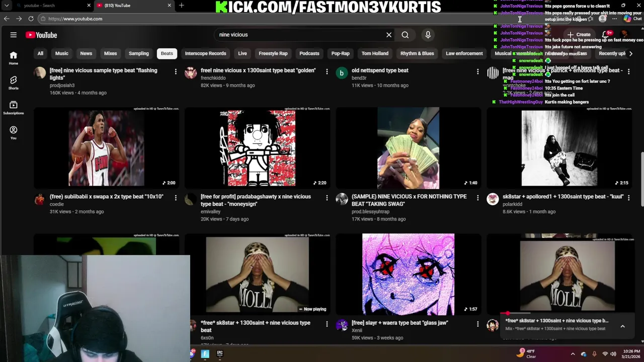Open more options for "TAKING SWAG" video
The image size is (644, 362).
pos(477,198)
